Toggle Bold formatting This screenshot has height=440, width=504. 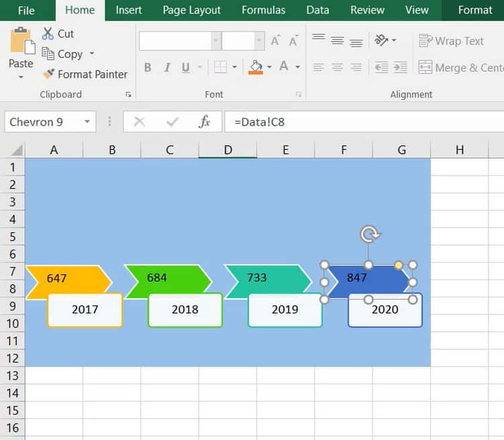(148, 67)
